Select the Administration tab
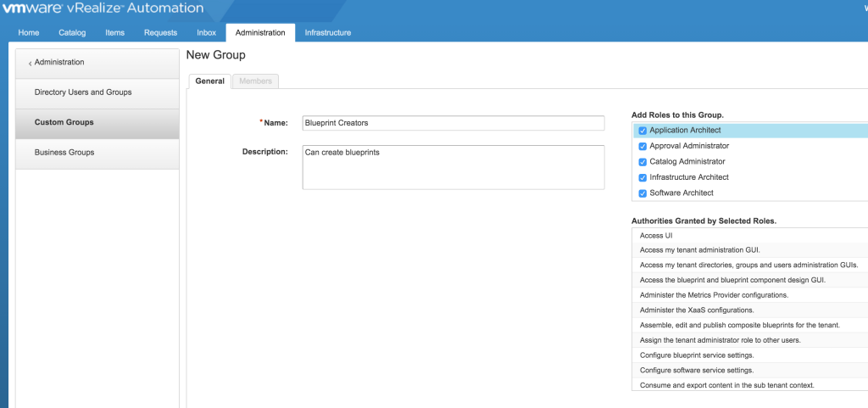The image size is (868, 408). [260, 33]
